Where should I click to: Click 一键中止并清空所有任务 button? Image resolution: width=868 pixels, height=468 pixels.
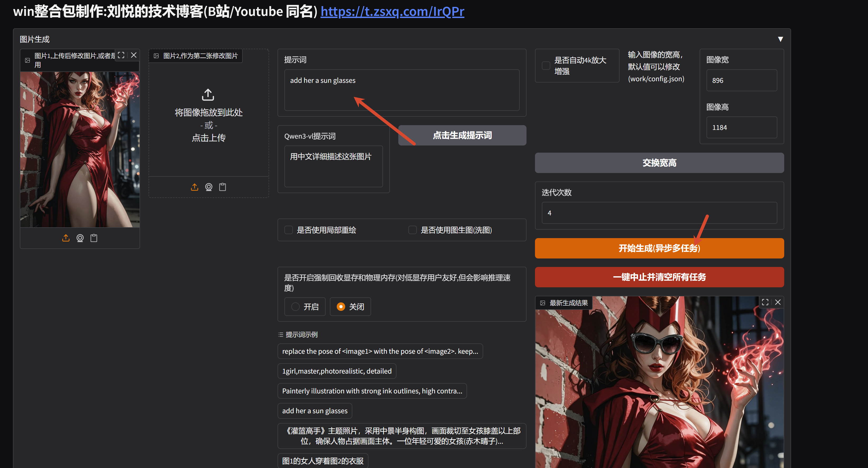click(659, 277)
